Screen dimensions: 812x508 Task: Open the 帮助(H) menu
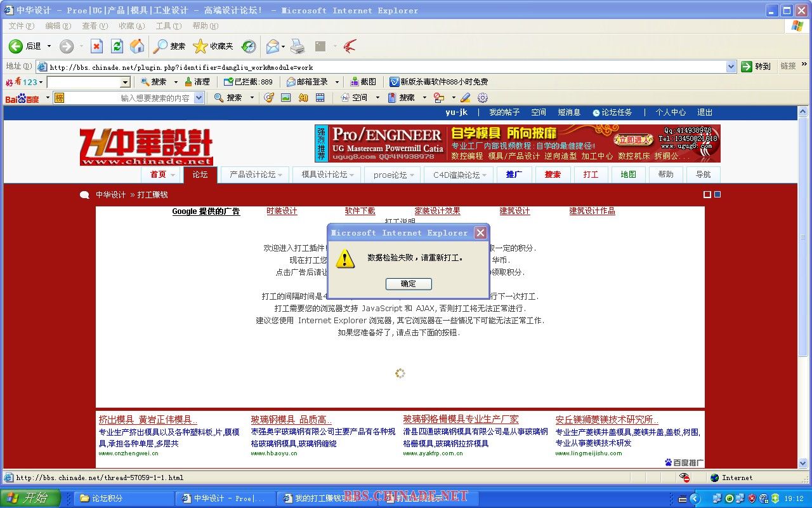205,26
